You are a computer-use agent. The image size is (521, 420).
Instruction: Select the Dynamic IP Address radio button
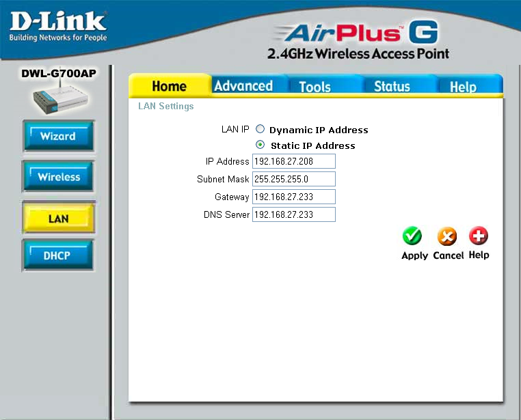(x=260, y=128)
